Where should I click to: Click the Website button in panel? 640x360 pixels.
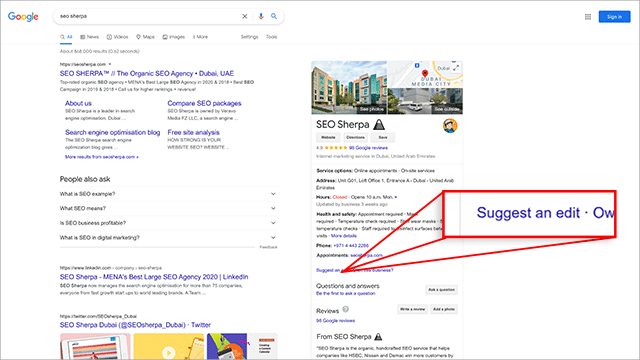[x=328, y=138]
